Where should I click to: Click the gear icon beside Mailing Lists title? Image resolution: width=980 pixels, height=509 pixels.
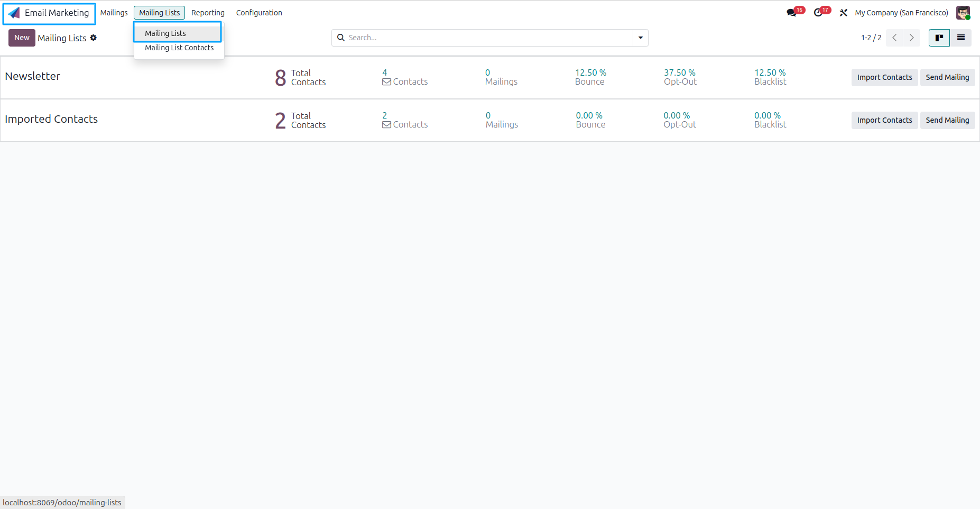(x=94, y=38)
